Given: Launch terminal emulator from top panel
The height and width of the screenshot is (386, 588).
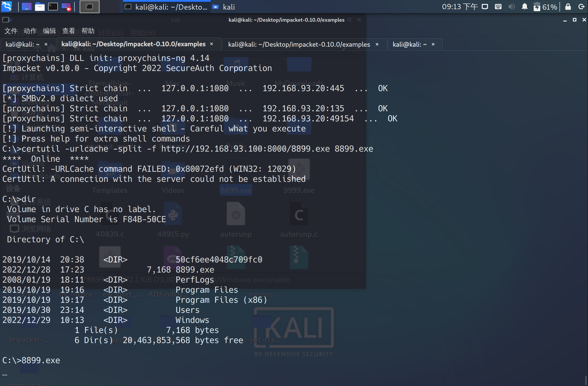Looking at the screenshot, I should coord(53,7).
